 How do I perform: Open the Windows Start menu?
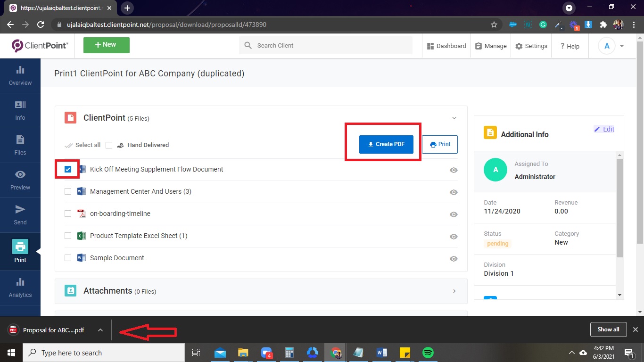pos(11,353)
